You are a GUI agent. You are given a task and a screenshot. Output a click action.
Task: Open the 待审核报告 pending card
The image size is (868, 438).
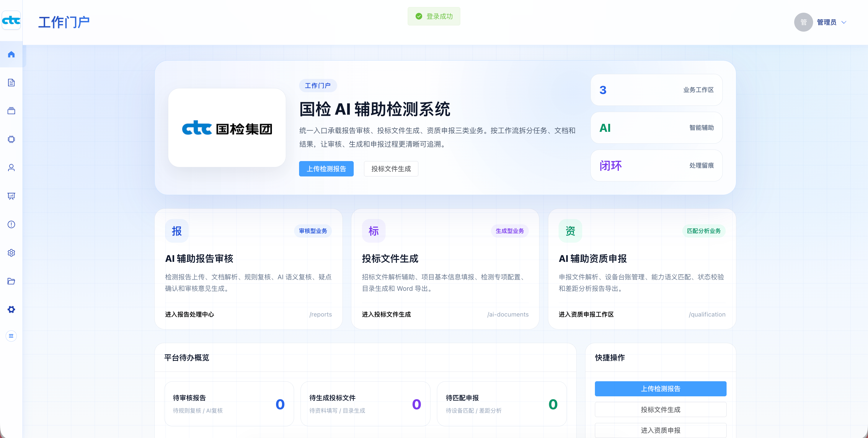(229, 404)
